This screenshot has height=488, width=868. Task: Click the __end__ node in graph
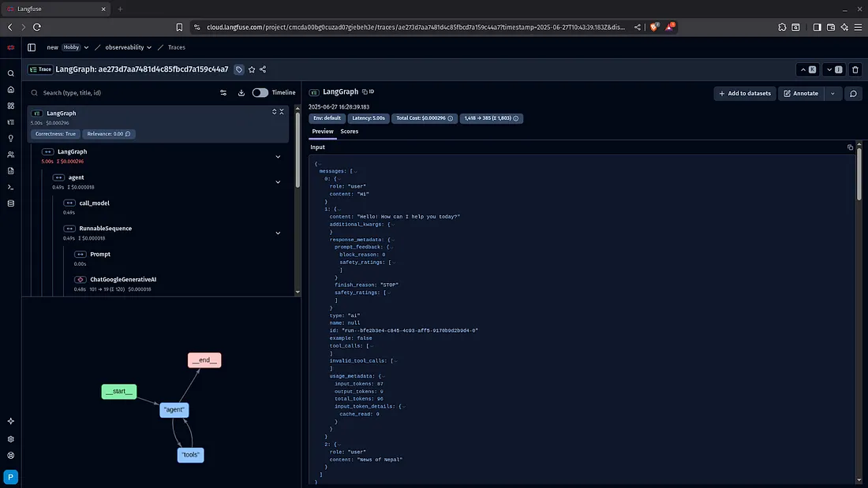[204, 360]
